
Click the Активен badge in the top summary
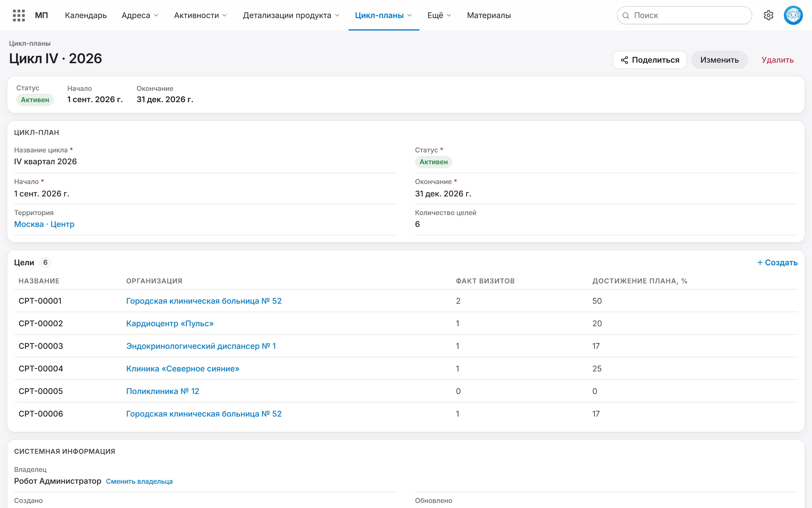tap(35, 100)
